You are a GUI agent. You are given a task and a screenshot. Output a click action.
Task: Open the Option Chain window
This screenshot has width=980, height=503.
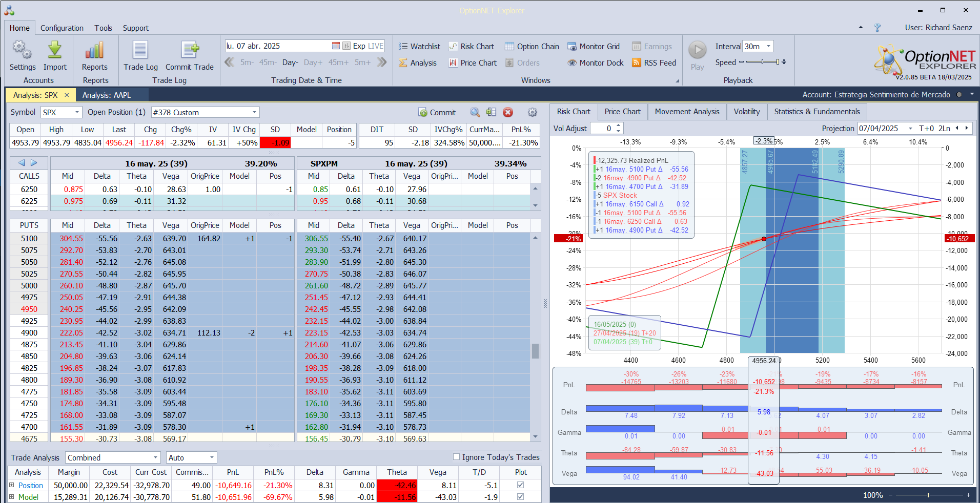(x=532, y=47)
